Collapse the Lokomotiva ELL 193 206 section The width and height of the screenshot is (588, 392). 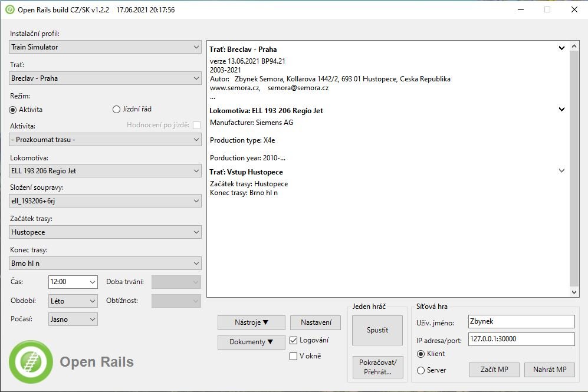click(561, 110)
